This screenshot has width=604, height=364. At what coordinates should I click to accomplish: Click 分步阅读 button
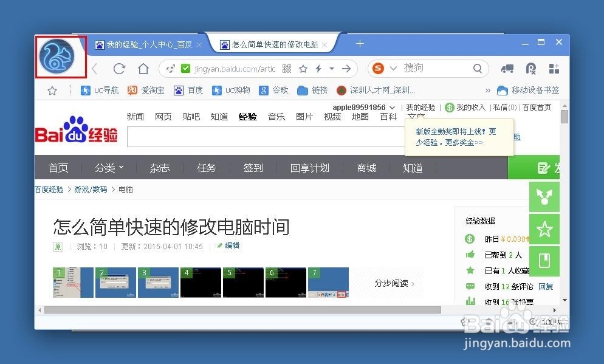(x=394, y=284)
